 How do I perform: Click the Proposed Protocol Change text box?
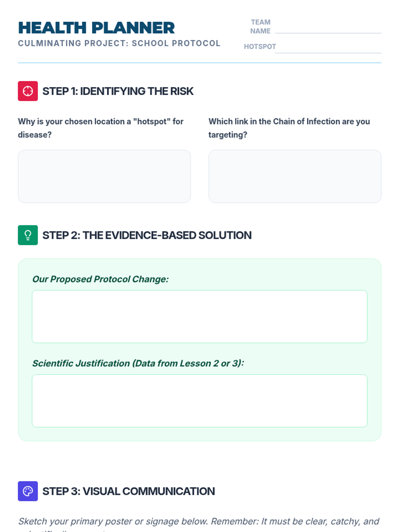pos(199,317)
